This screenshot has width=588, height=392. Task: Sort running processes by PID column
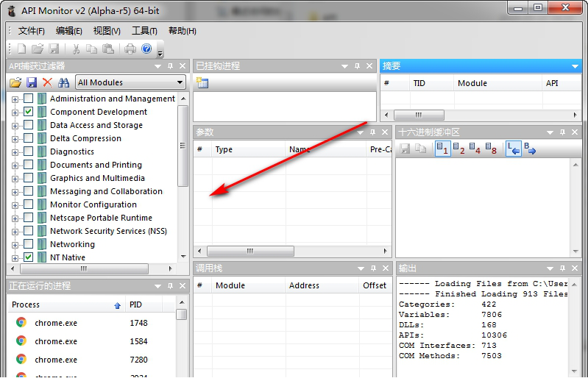[144, 304]
